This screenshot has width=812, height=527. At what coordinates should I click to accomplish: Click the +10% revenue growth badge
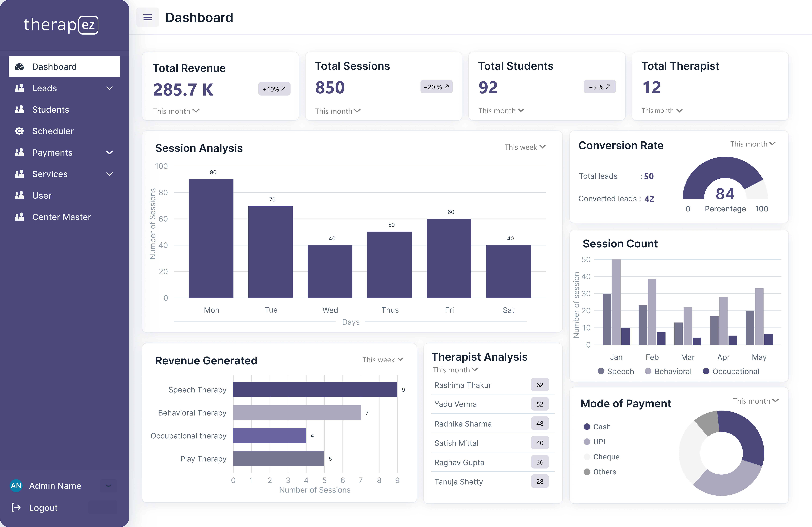pyautogui.click(x=274, y=89)
